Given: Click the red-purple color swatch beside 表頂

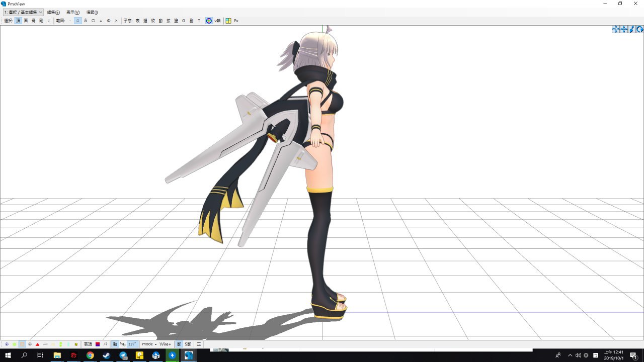Looking at the screenshot, I should click(97, 344).
